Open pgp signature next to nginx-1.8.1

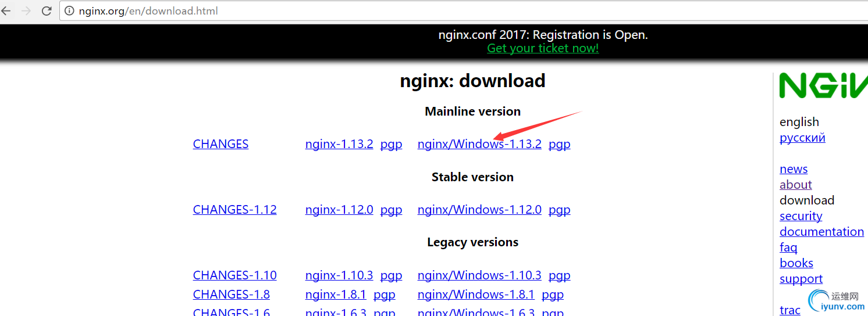pos(384,295)
